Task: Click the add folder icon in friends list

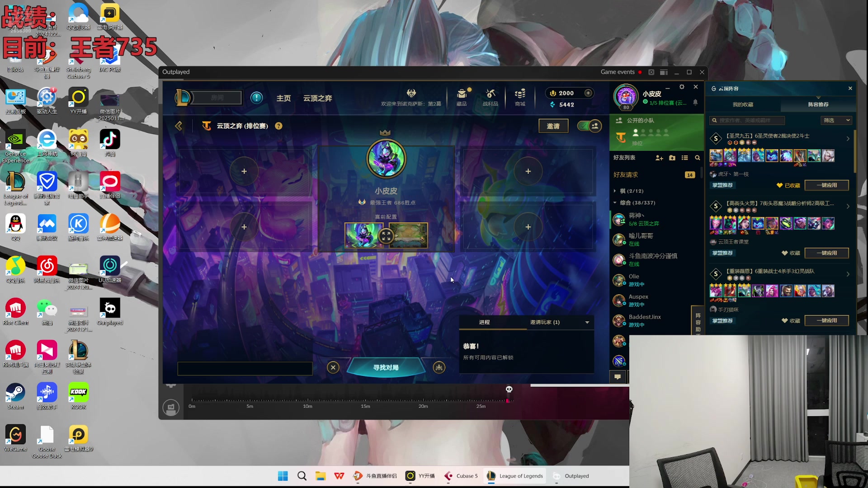Action: click(x=672, y=158)
